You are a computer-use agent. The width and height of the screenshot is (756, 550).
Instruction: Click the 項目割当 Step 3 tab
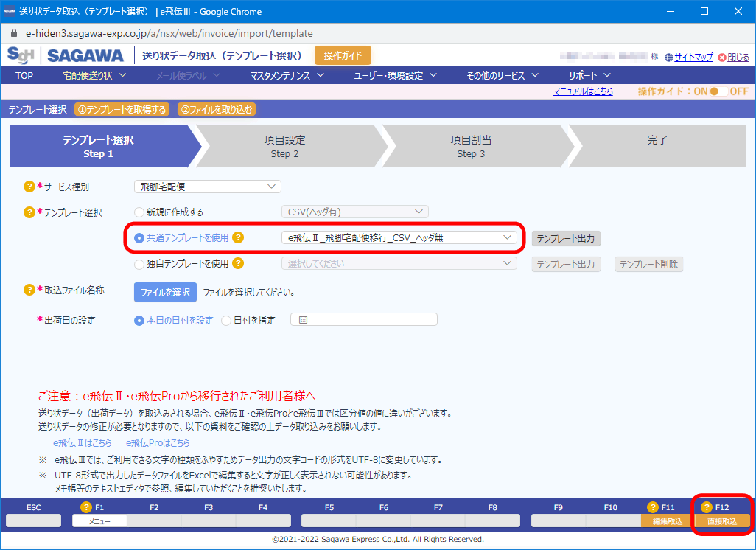click(x=471, y=146)
